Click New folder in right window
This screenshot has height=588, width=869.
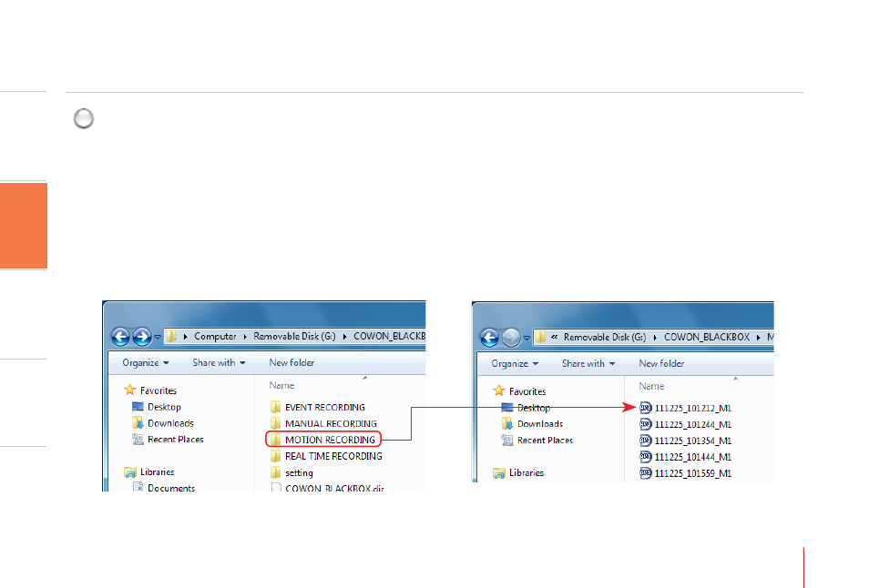click(661, 364)
